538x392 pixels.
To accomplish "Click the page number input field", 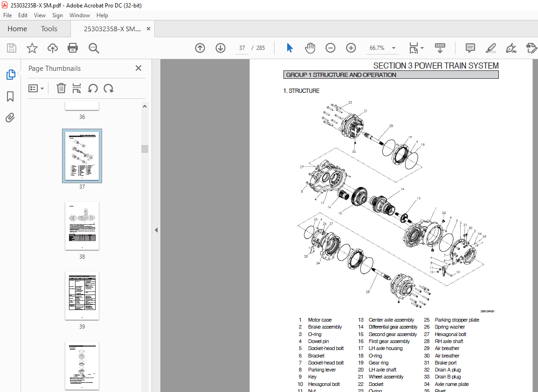I will (242, 48).
